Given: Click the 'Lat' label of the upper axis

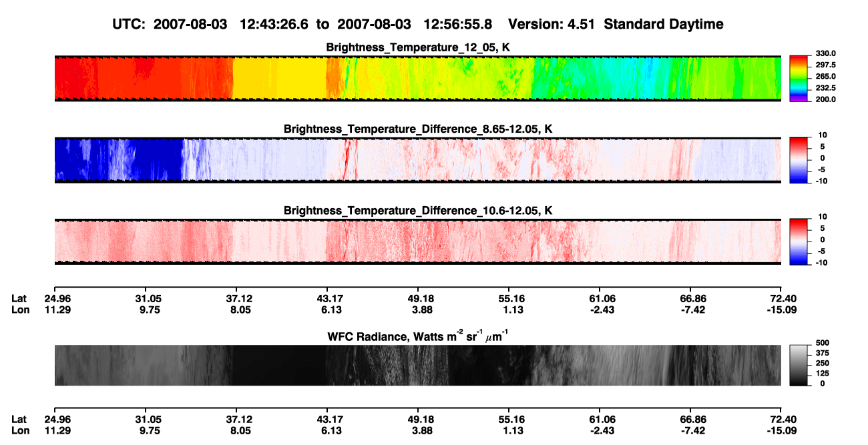Looking at the screenshot, I should pyautogui.click(x=19, y=298).
